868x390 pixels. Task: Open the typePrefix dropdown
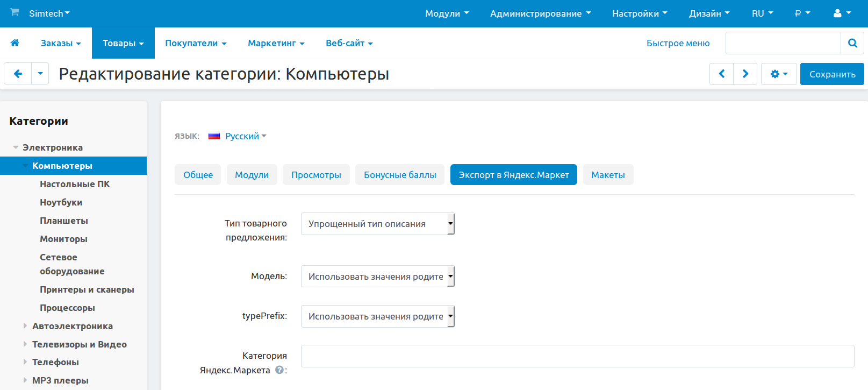tap(377, 316)
